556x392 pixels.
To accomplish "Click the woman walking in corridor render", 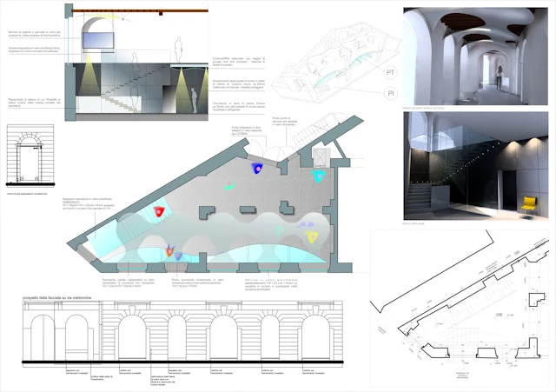I will 500,77.
